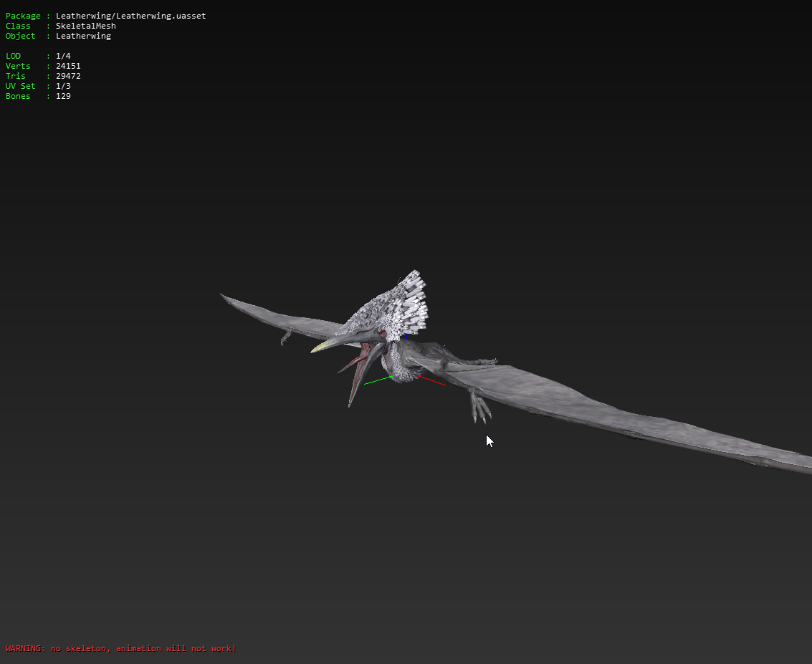Click the green Package label
The width and height of the screenshot is (812, 664).
23,16
